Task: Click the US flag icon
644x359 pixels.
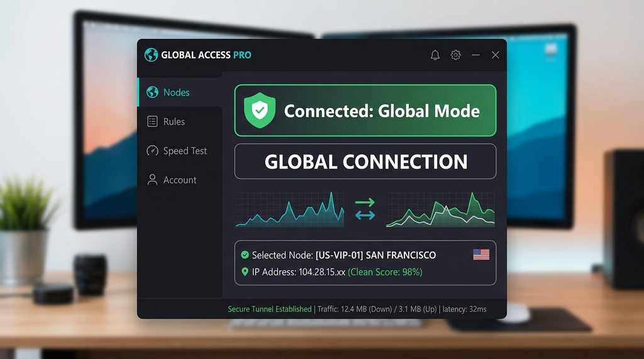Action: (481, 255)
